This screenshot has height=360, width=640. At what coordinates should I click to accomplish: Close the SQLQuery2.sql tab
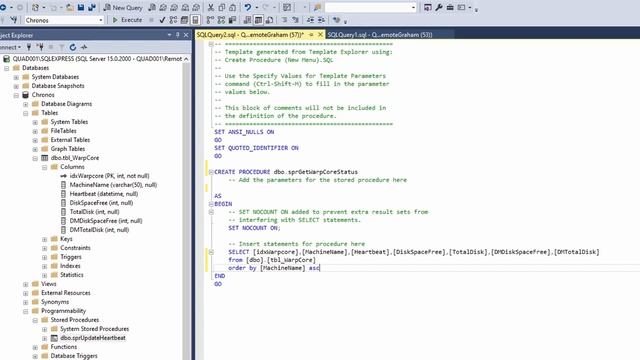tap(320, 35)
